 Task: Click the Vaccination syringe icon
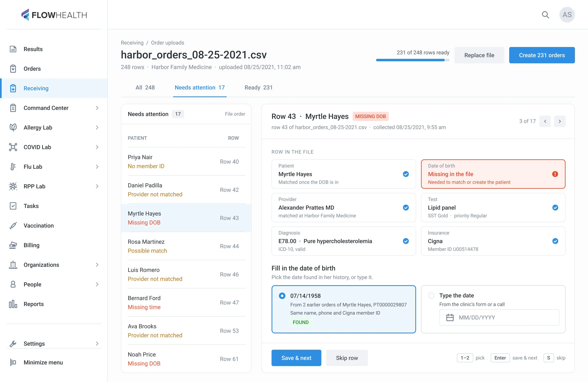(x=13, y=226)
